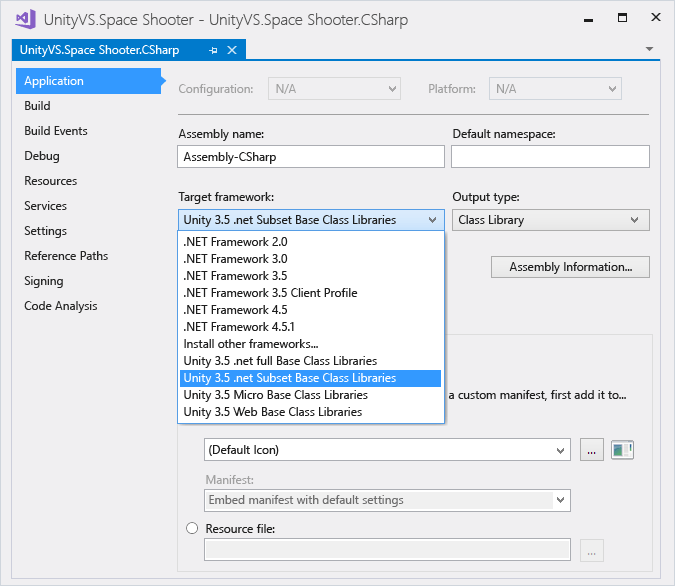Open the document tab overflow arrow
Viewport: 675px width, 586px height.
[x=649, y=49]
